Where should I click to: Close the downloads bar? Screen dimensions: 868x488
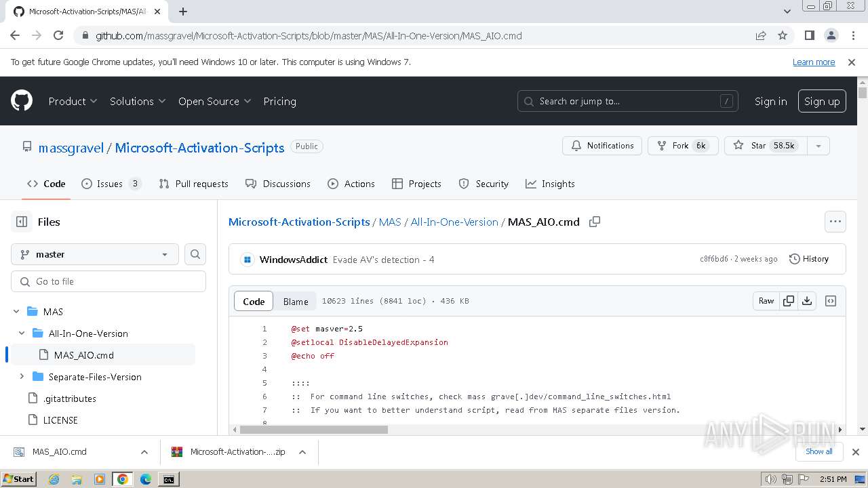click(x=856, y=452)
